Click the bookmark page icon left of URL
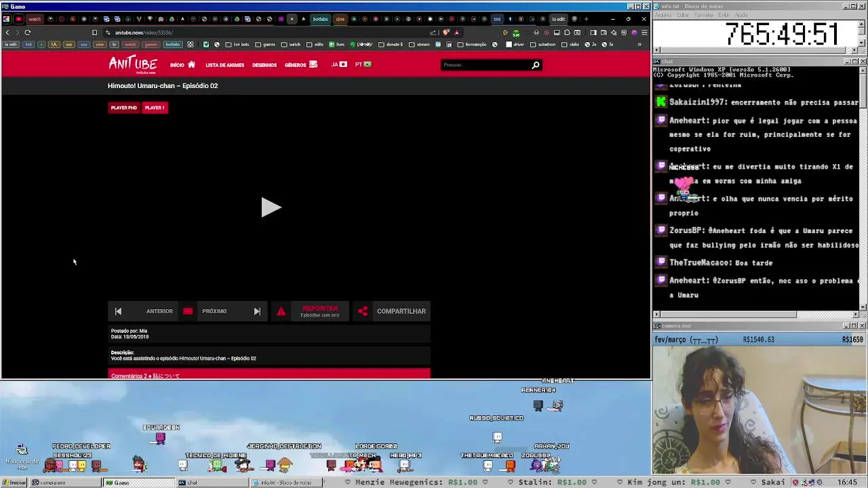The image size is (868, 488). 94,33
